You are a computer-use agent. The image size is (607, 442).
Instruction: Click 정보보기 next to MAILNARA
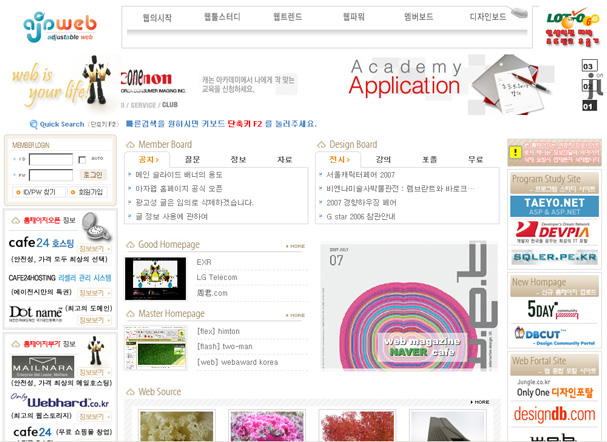point(94,372)
